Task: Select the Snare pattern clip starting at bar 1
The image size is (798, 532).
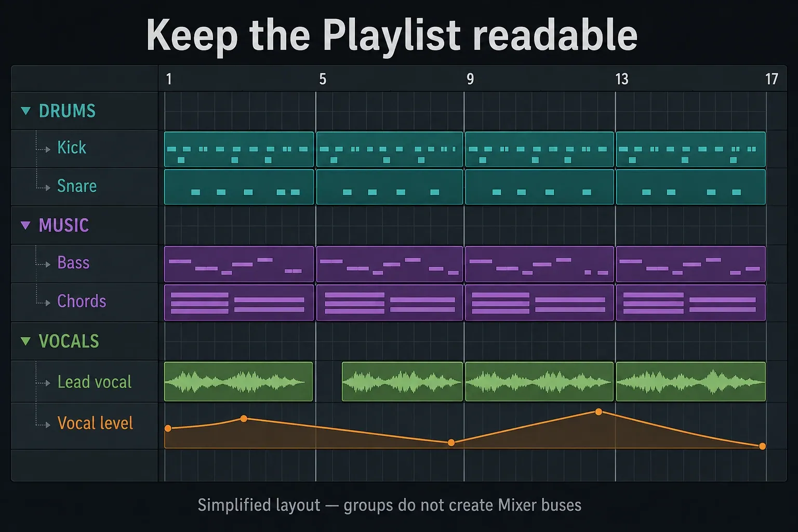Action: click(239, 187)
